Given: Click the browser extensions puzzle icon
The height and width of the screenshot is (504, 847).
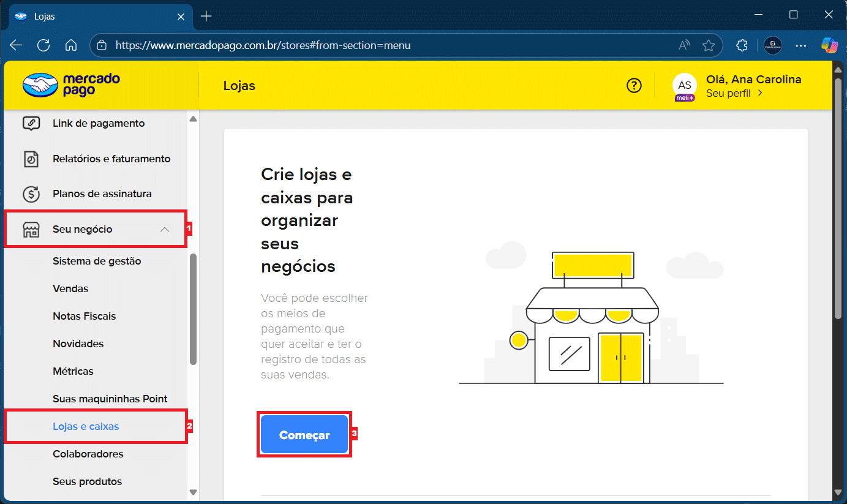Looking at the screenshot, I should [x=742, y=45].
